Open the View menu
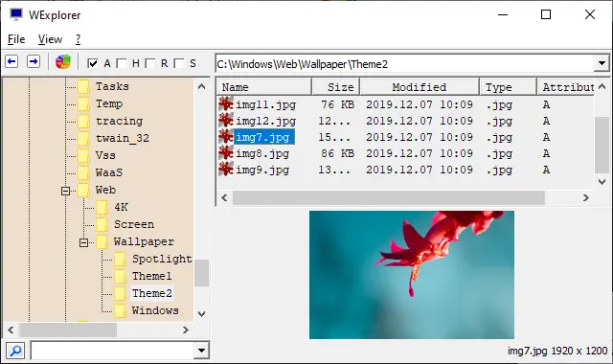This screenshot has width=613, height=364. [50, 39]
